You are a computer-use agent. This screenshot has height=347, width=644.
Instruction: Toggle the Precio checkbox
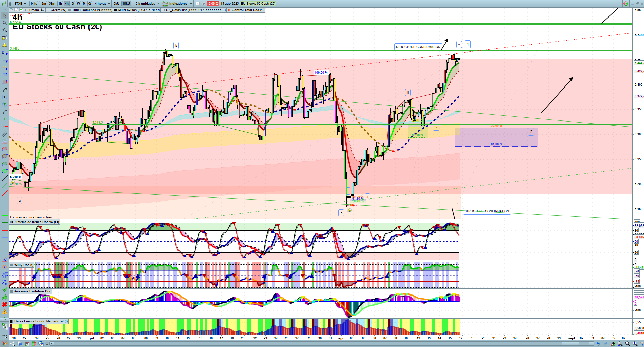pos(27,10)
